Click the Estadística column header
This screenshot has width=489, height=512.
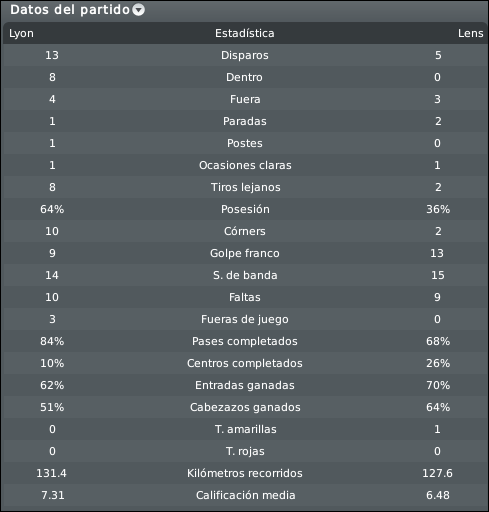[245, 33]
